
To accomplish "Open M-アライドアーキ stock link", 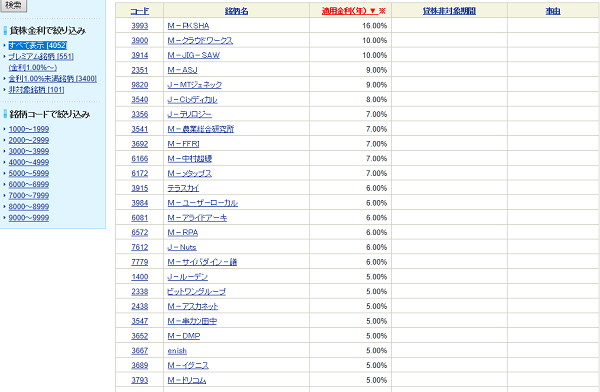I will pyautogui.click(x=197, y=218).
